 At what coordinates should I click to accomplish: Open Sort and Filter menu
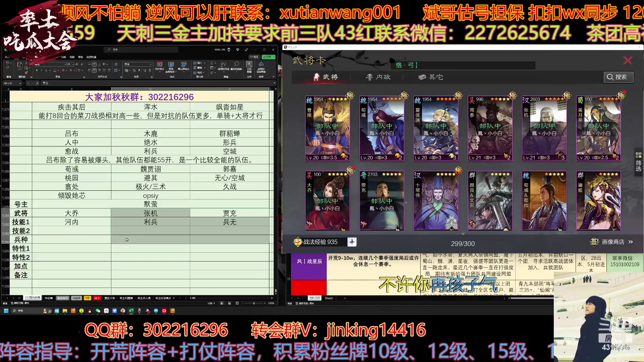(x=223, y=66)
